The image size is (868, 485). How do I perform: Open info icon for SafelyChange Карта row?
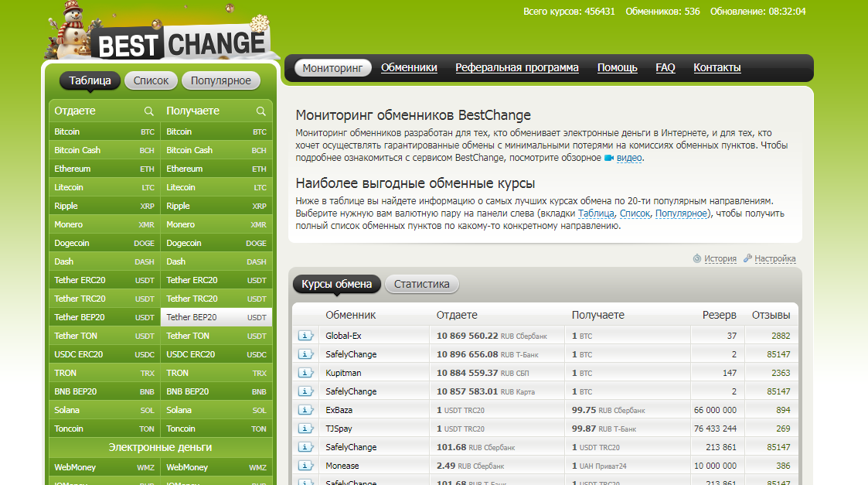pyautogui.click(x=305, y=391)
